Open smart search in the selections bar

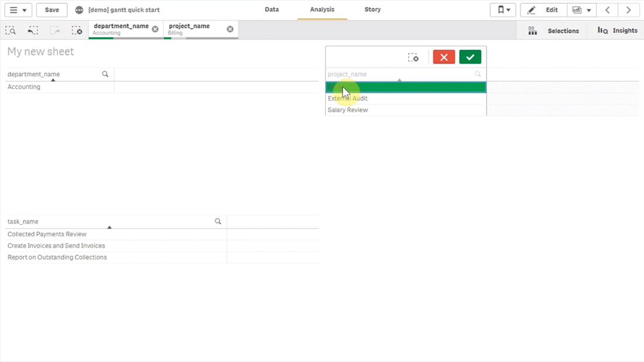[11, 30]
